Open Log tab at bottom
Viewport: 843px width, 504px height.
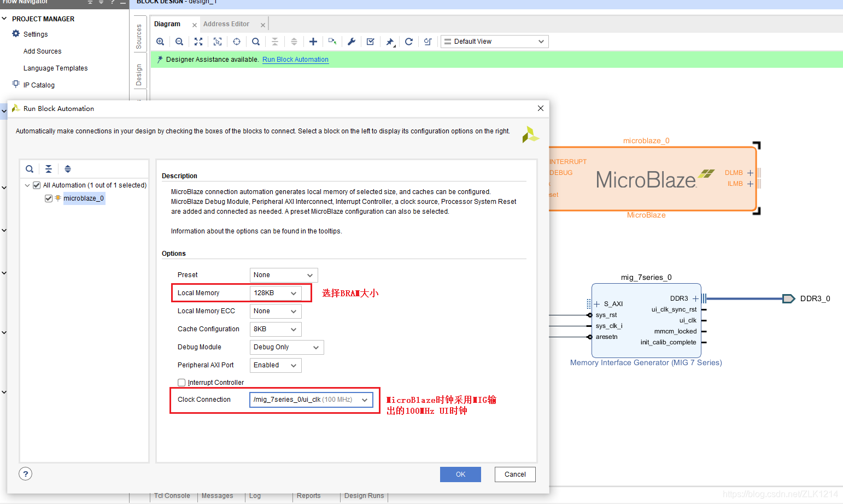255,496
